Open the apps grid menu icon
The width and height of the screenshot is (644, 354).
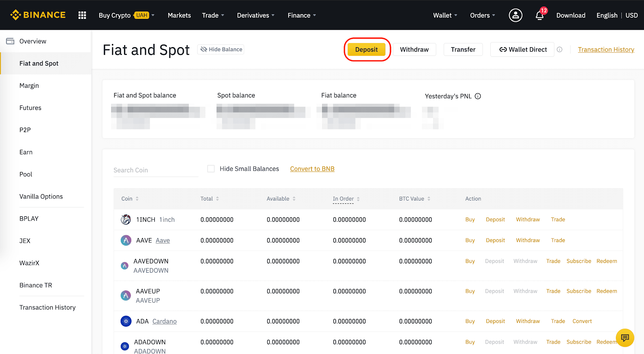tap(82, 15)
